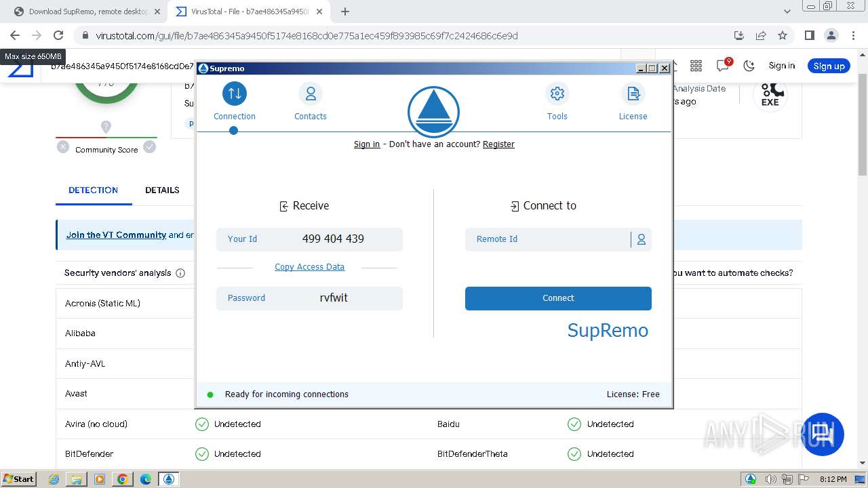The height and width of the screenshot is (488, 868).
Task: Click Antiy-AVL vendor name
Action: pos(85,364)
